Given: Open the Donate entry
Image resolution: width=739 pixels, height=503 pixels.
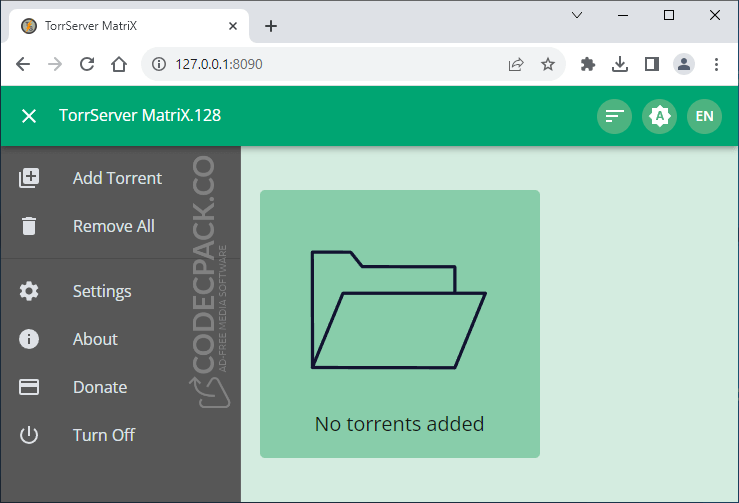Looking at the screenshot, I should pos(100,387).
